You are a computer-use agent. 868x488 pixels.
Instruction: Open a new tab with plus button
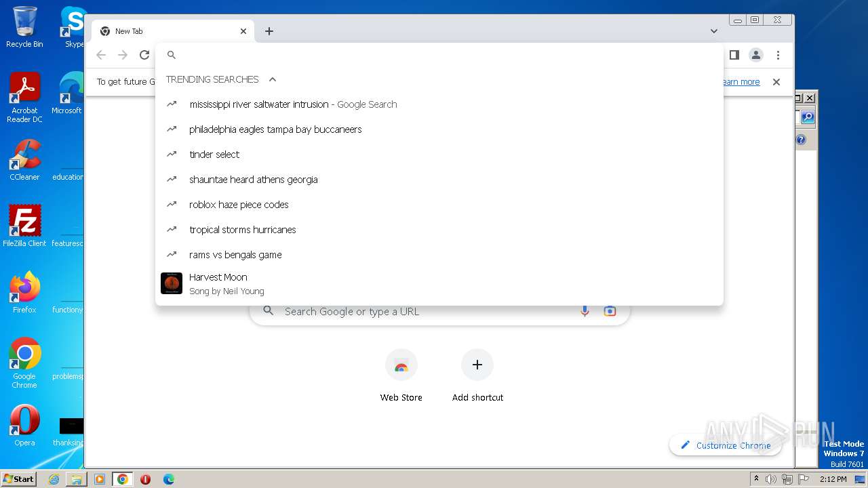coord(269,31)
